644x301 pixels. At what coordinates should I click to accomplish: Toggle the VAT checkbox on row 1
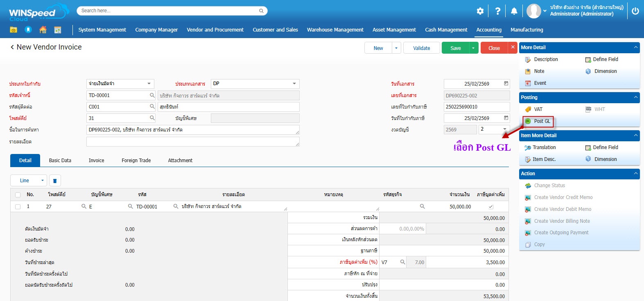[x=491, y=207]
